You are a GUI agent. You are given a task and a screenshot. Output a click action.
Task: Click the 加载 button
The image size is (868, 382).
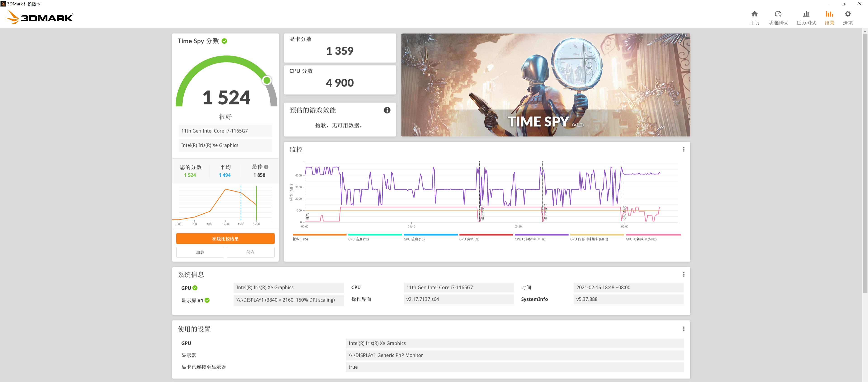click(x=200, y=252)
